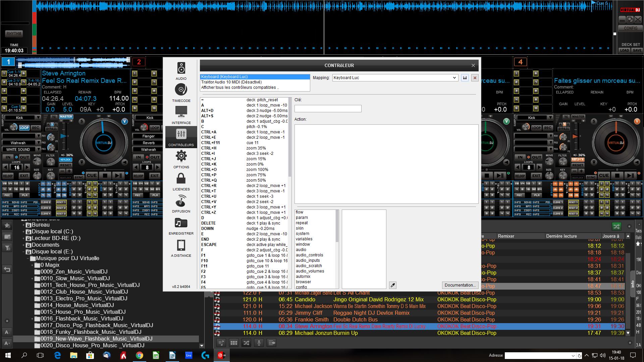
Task: Open the Interface settings section
Action: 181,115
